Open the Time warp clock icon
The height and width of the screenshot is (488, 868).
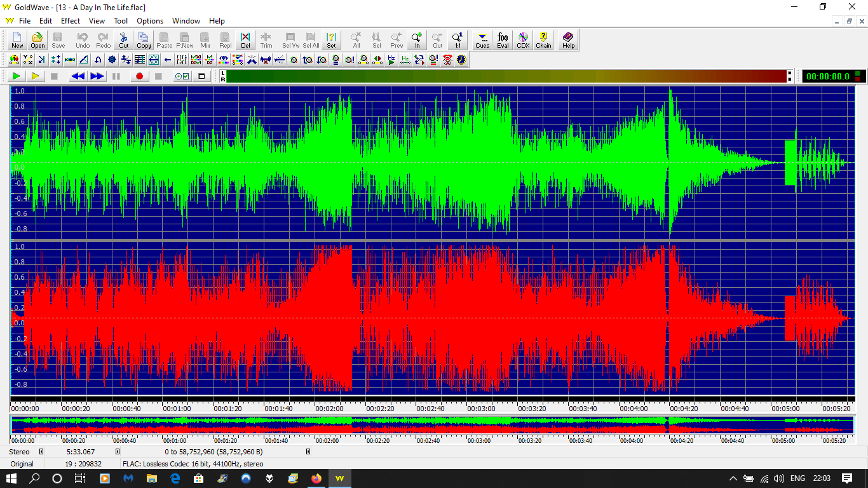(x=461, y=60)
